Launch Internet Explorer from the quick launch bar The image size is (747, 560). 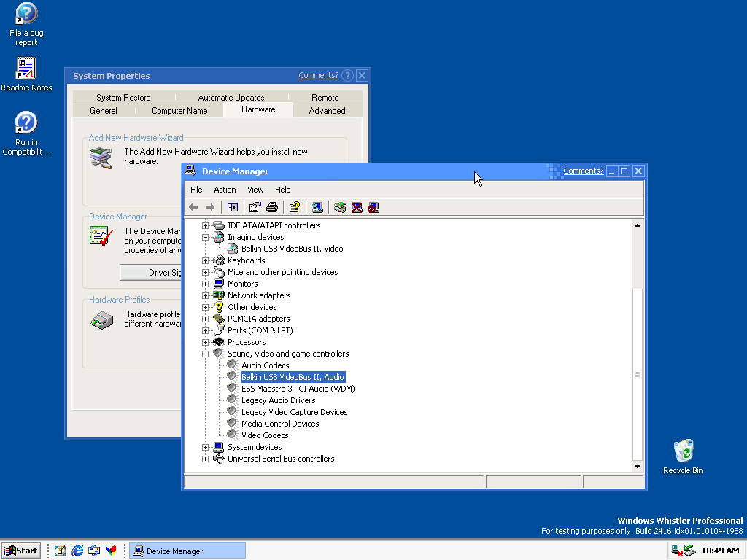(x=77, y=551)
